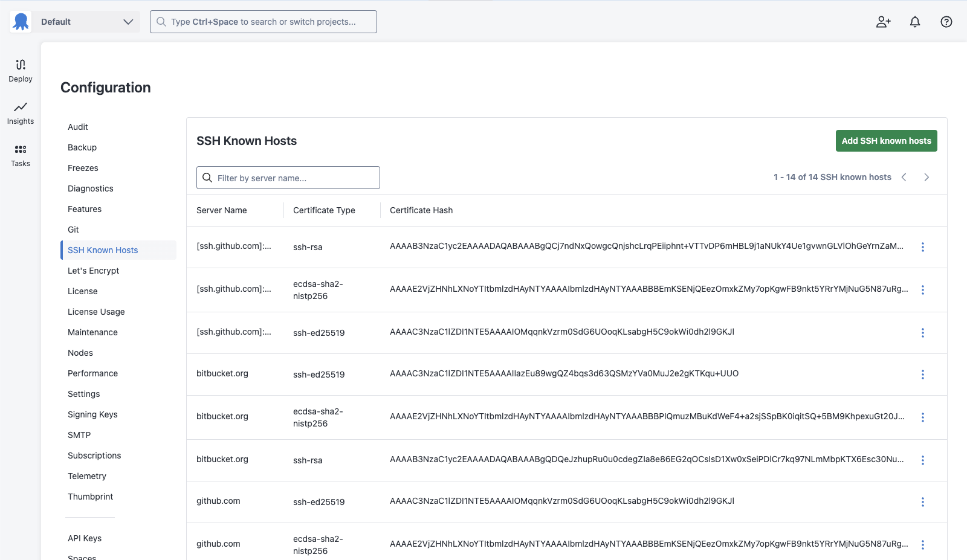Open Subscriptions page
This screenshot has height=560, width=967.
click(x=94, y=455)
